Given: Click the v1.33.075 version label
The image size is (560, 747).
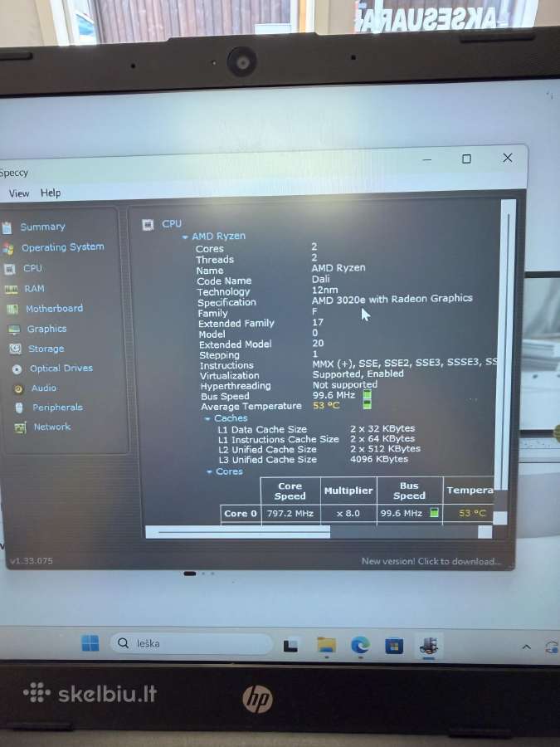Looking at the screenshot, I should coord(31,561).
